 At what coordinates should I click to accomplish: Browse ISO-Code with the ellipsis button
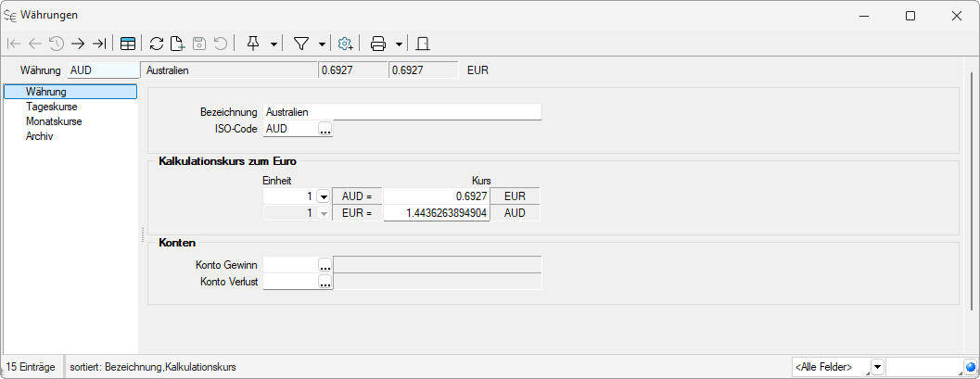[325, 130]
